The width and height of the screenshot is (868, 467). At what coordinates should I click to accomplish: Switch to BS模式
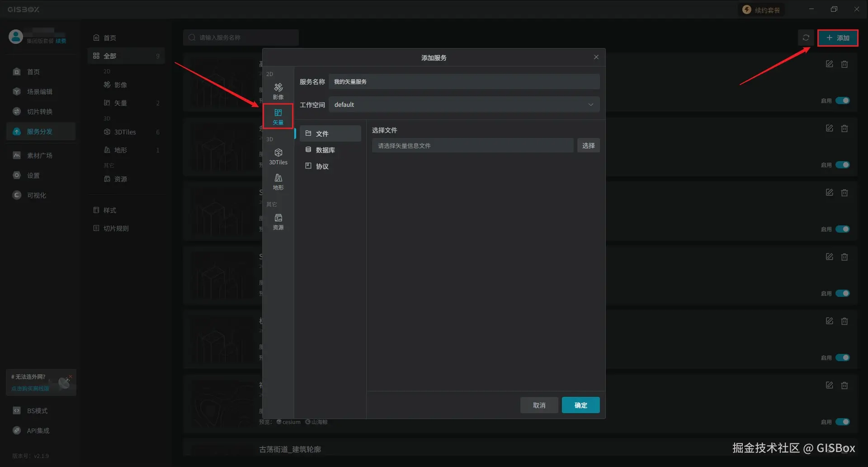tap(41, 410)
